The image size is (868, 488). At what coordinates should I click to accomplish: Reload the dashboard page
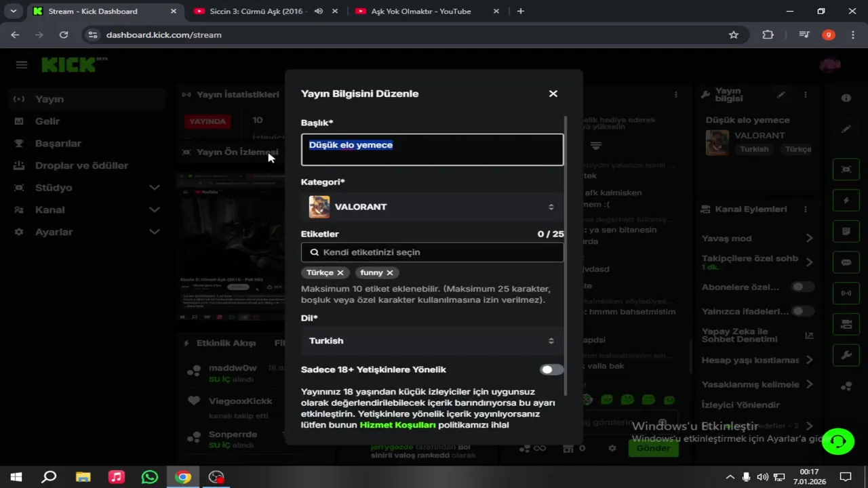click(64, 35)
